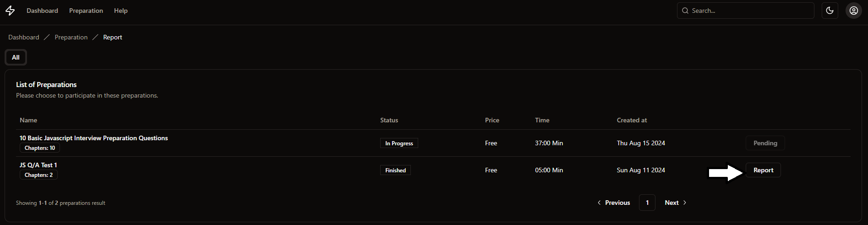Click the In Progress status badge
The height and width of the screenshot is (225, 868).
[399, 143]
